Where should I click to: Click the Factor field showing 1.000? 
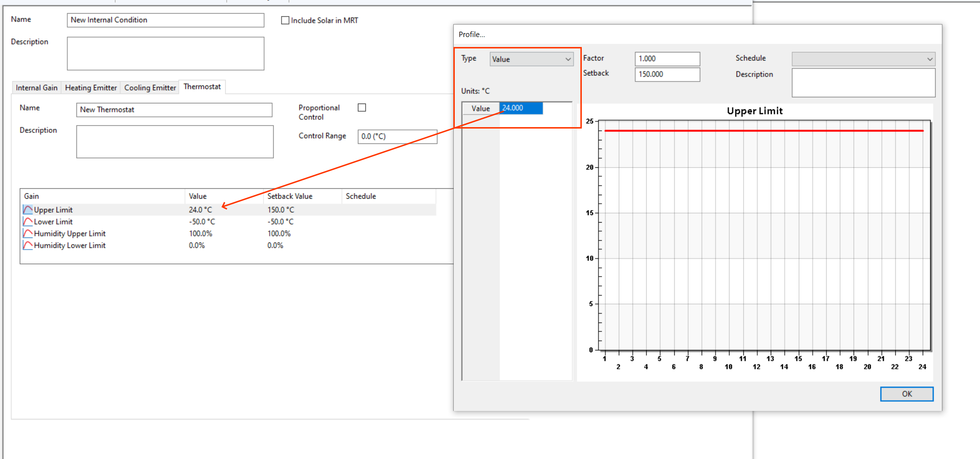pos(667,59)
